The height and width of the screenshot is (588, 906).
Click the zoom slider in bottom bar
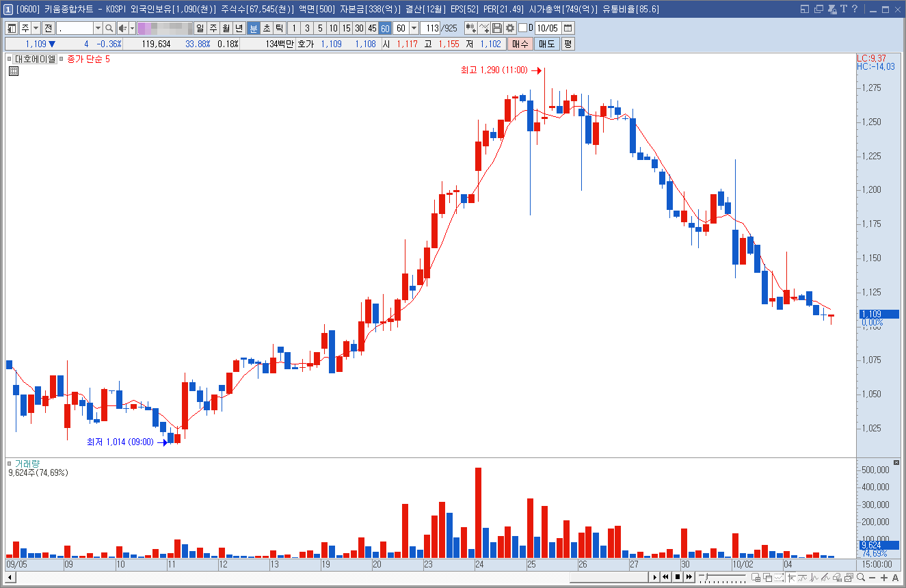(x=722, y=578)
